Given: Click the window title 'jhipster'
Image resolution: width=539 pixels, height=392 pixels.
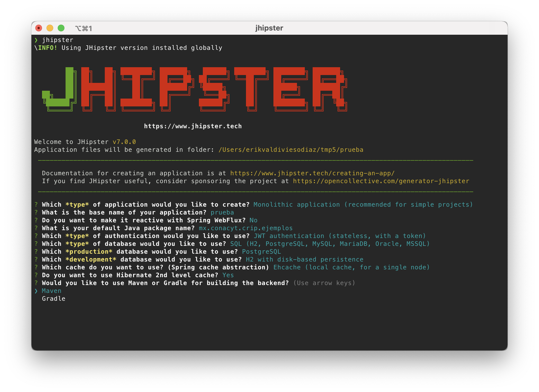Looking at the screenshot, I should click(x=269, y=28).
